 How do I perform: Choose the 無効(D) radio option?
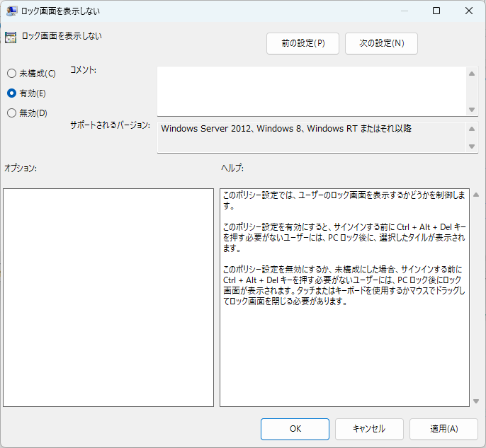[x=11, y=113]
